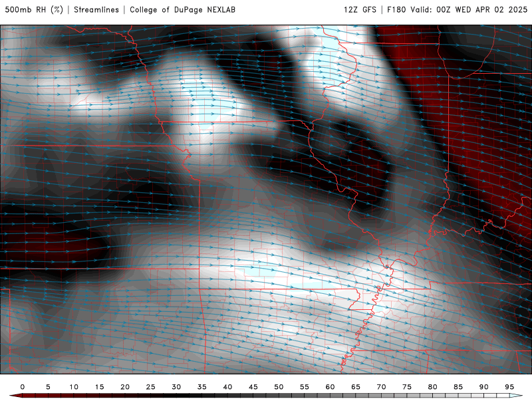Click the "500mb RH (%)" title text

pos(34,10)
